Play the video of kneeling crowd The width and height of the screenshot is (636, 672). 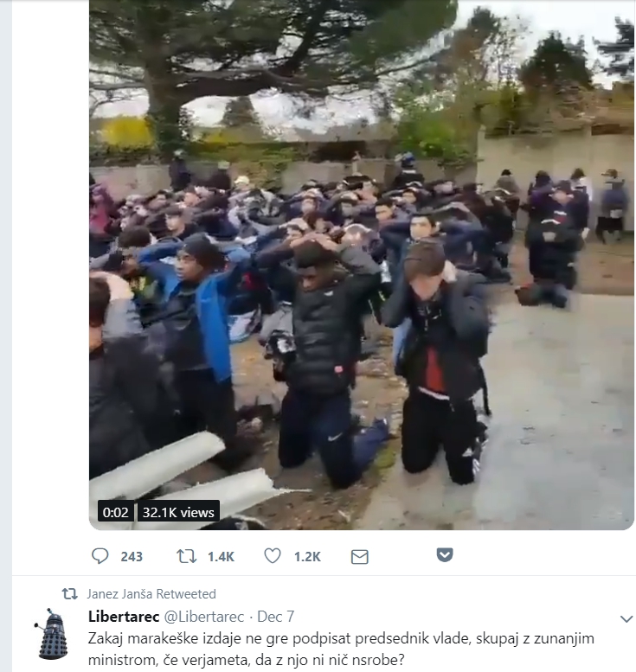361,265
